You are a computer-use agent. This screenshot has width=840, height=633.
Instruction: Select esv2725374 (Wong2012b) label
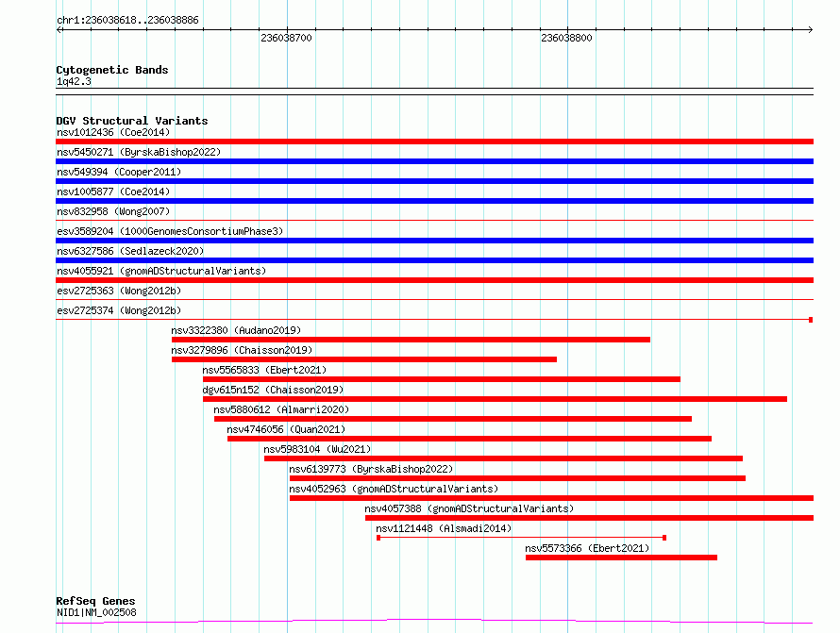[x=119, y=310]
